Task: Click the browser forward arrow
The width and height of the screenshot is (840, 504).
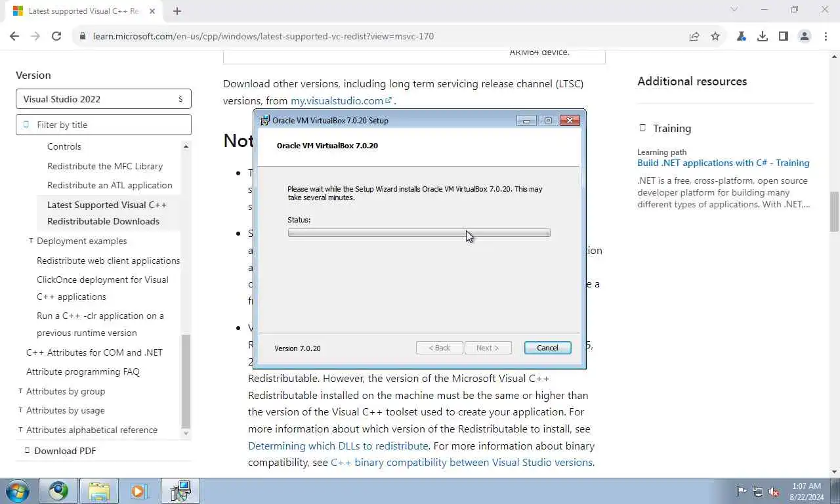Action: (x=35, y=36)
